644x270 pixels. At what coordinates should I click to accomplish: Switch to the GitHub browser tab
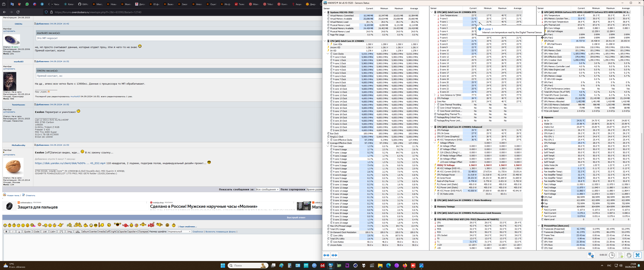tap(83, 4)
